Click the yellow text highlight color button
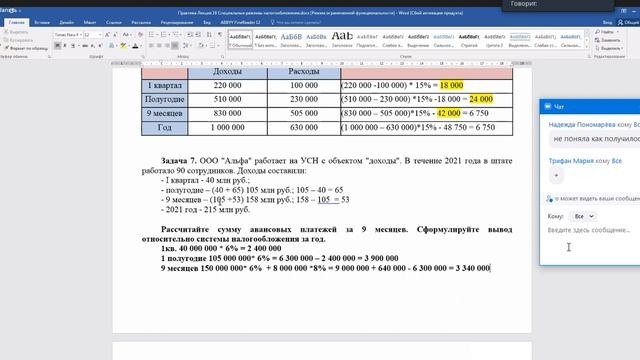This screenshot has width=640, height=360. tap(123, 46)
